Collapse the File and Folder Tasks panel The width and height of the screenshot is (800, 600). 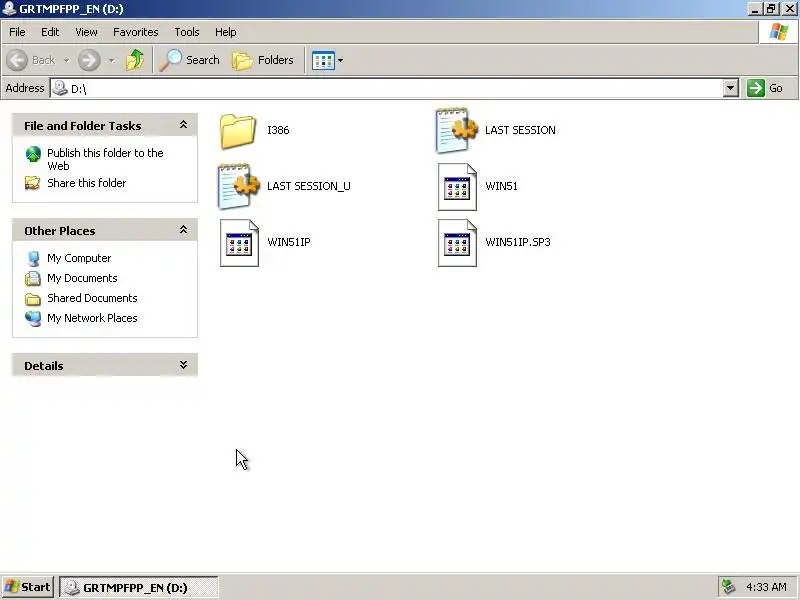point(183,125)
